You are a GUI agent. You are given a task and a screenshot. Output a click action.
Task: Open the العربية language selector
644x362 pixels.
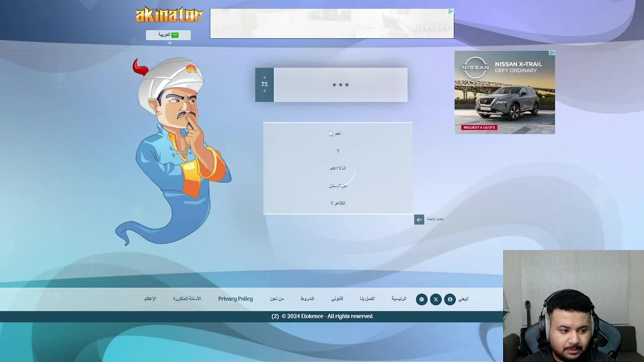click(168, 35)
